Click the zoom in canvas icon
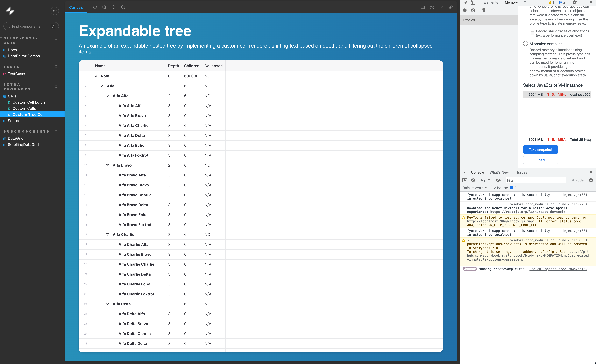The height and width of the screenshot is (364, 596). point(104,7)
